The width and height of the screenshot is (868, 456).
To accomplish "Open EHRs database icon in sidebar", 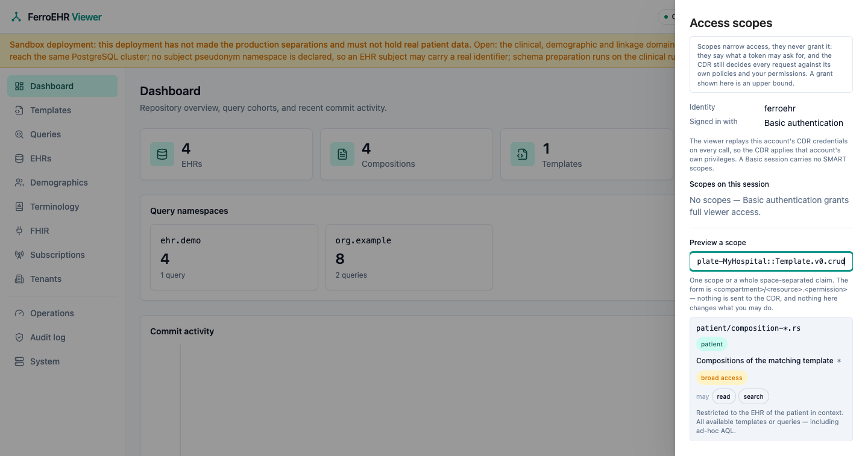I will click(x=19, y=158).
